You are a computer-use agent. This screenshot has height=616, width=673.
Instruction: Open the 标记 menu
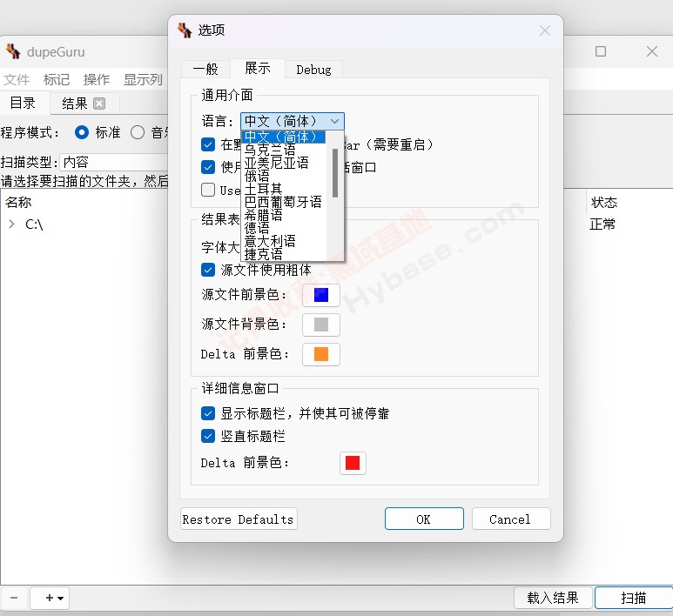[57, 79]
